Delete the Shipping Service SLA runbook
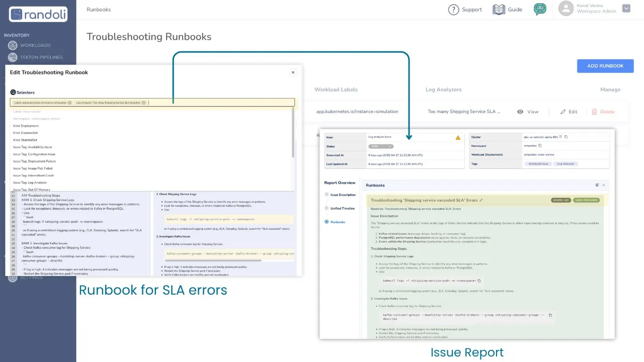 click(603, 112)
